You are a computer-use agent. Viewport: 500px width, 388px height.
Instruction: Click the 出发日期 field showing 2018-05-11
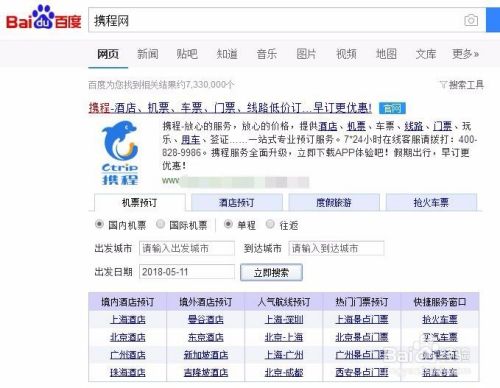(187, 272)
